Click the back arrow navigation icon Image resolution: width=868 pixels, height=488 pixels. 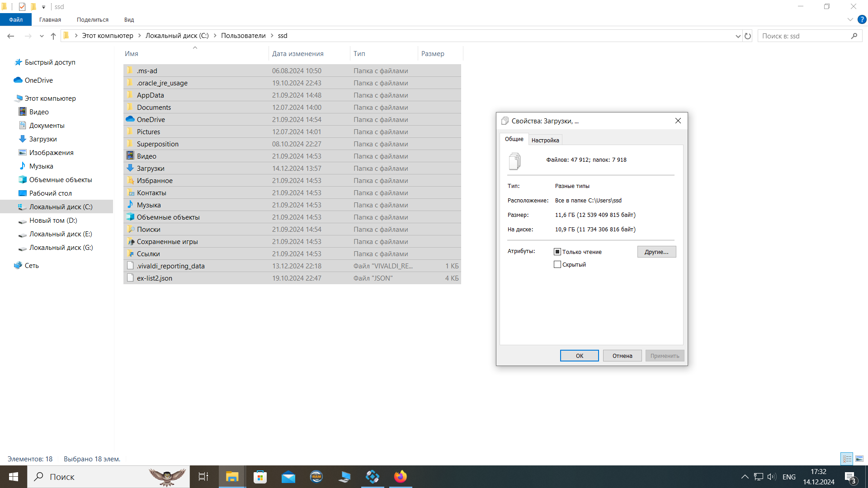[x=11, y=36]
